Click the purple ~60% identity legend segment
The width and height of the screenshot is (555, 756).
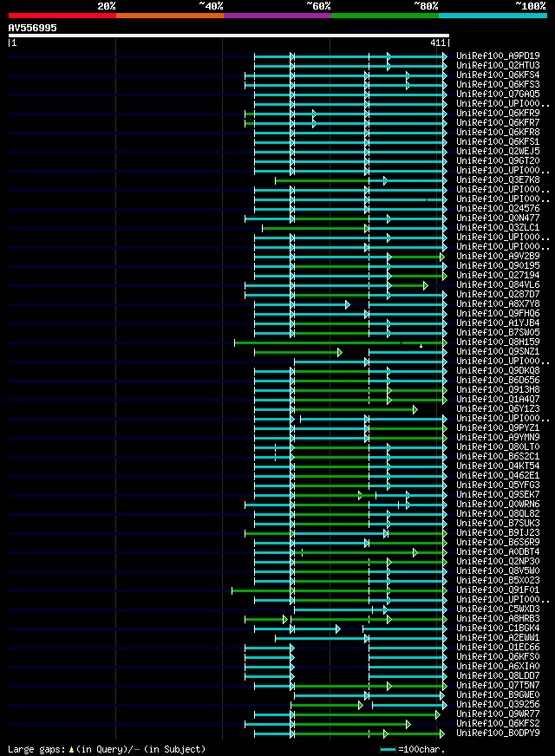point(277,16)
